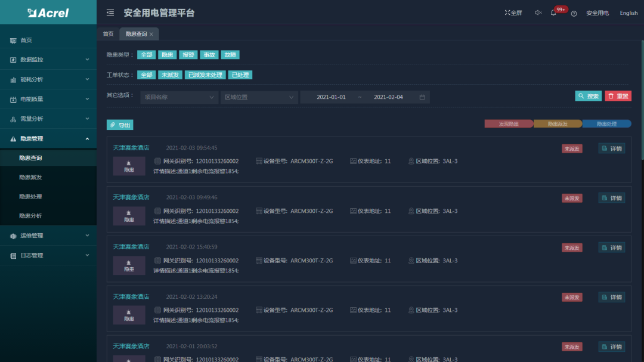Open the help question mark icon
The image size is (644, 362).
click(x=574, y=13)
